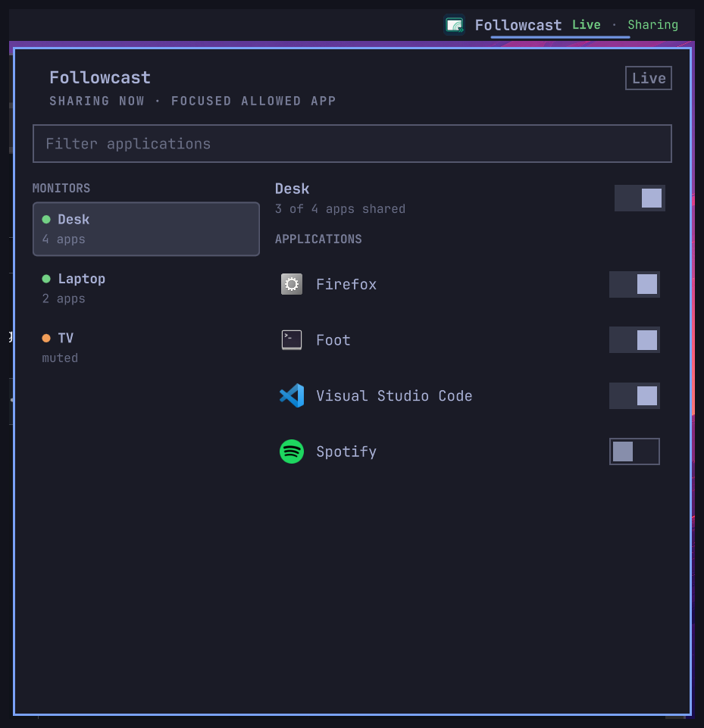
Task: Switch off the Desk monitor master toggle
Action: (640, 198)
